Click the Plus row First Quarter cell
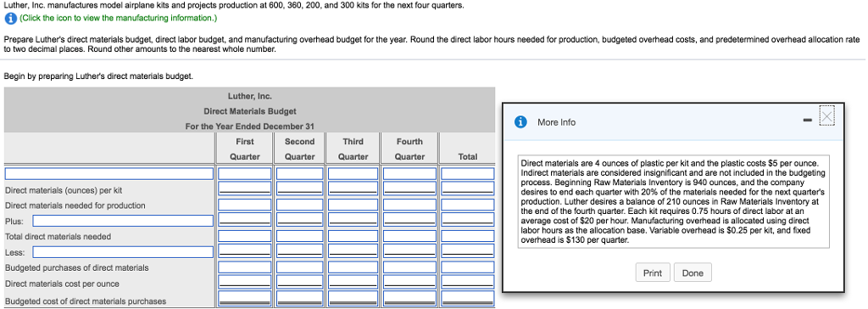 [x=245, y=220]
